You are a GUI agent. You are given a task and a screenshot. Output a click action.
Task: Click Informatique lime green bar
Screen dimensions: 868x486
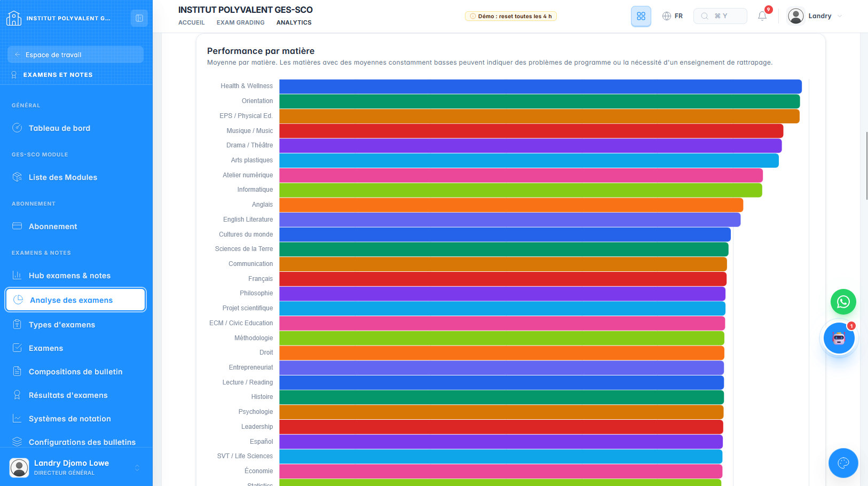click(x=520, y=190)
